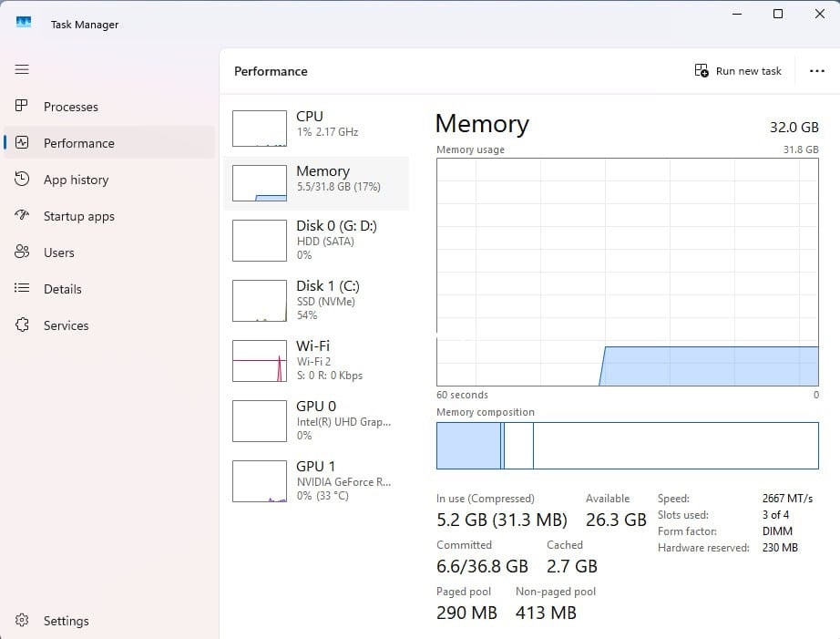Select the App history clock icon
The image size is (840, 639).
point(23,180)
